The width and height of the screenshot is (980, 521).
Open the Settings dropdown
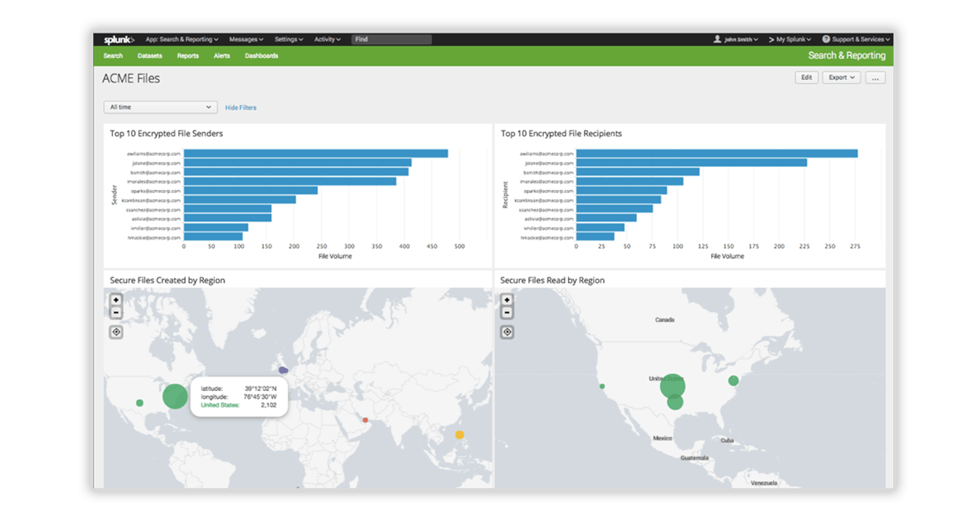(x=289, y=39)
